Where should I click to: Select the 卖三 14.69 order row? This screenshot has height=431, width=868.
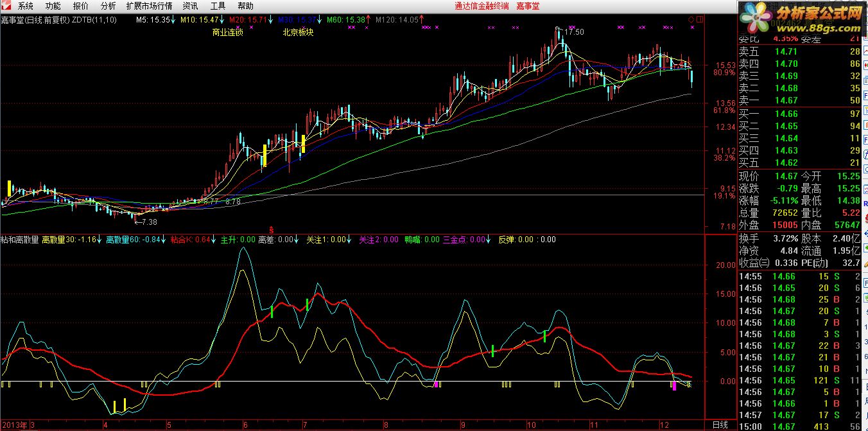coord(800,76)
